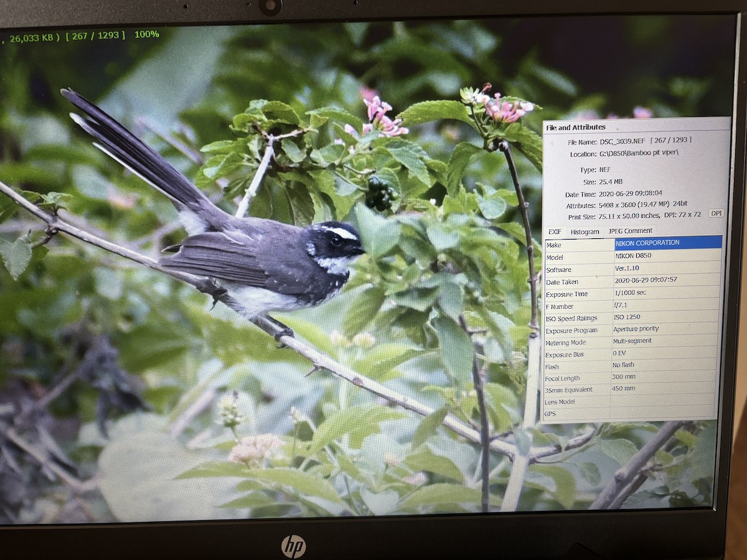Select the Exposure Program Aperture priority row
Screen dimensions: 747x560
(x=633, y=329)
